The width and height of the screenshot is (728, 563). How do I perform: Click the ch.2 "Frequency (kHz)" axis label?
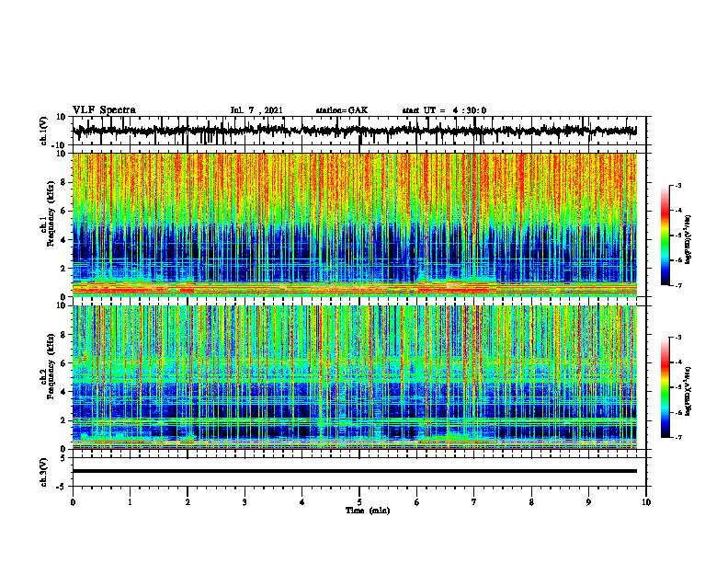[51, 366]
